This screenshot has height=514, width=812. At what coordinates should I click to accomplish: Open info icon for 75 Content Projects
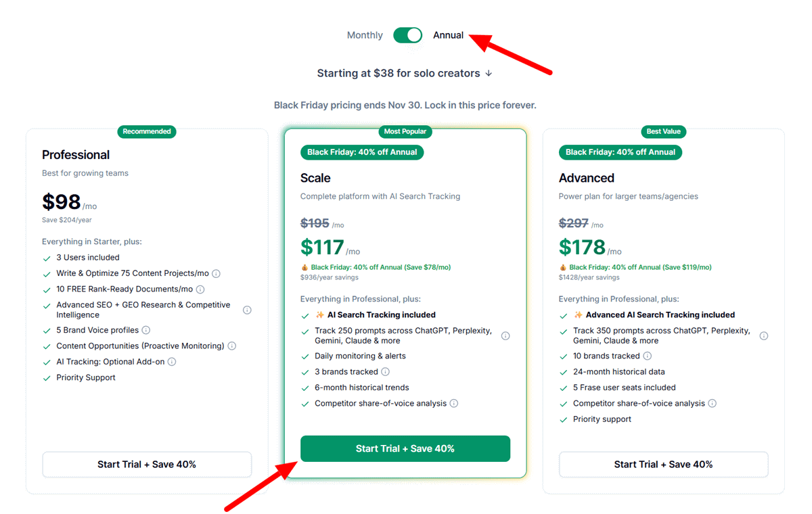tap(217, 274)
